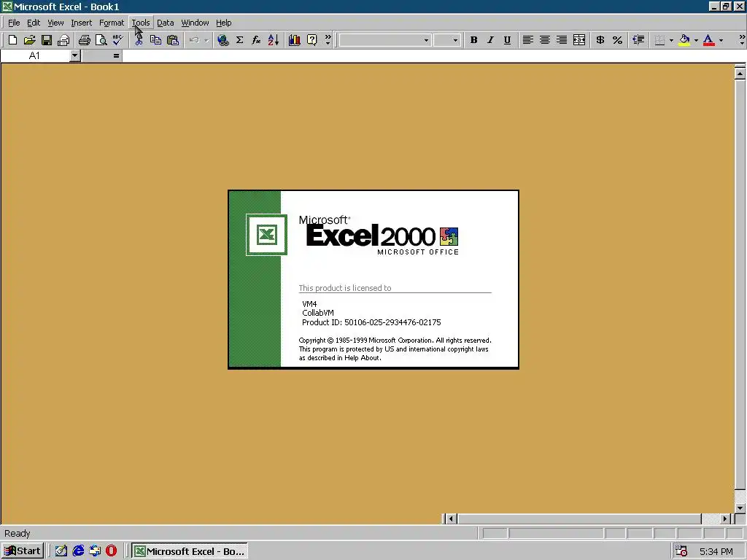Open the Fill Color palette arrow
This screenshot has height=560, width=747.
(696, 41)
